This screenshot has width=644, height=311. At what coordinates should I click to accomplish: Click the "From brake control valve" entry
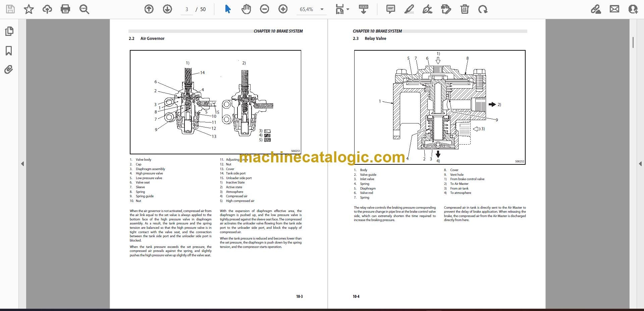point(467,179)
